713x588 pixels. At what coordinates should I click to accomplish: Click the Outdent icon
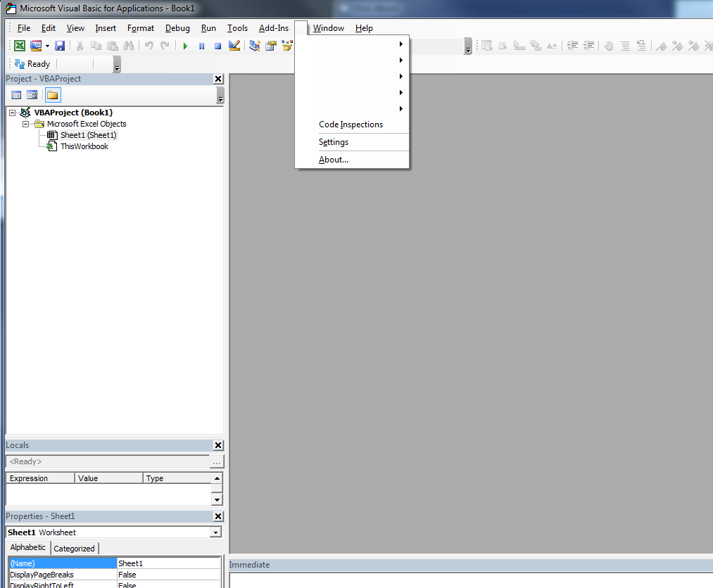(x=589, y=46)
